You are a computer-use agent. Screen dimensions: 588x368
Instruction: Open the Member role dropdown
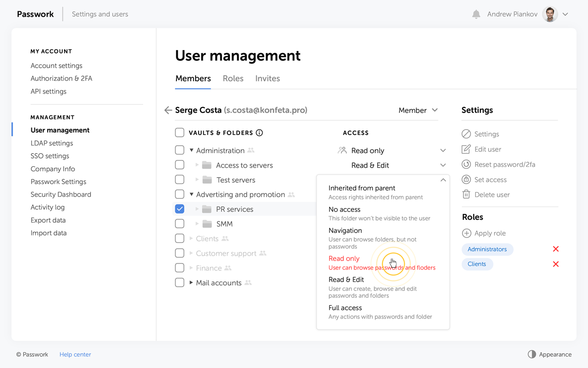pos(418,110)
